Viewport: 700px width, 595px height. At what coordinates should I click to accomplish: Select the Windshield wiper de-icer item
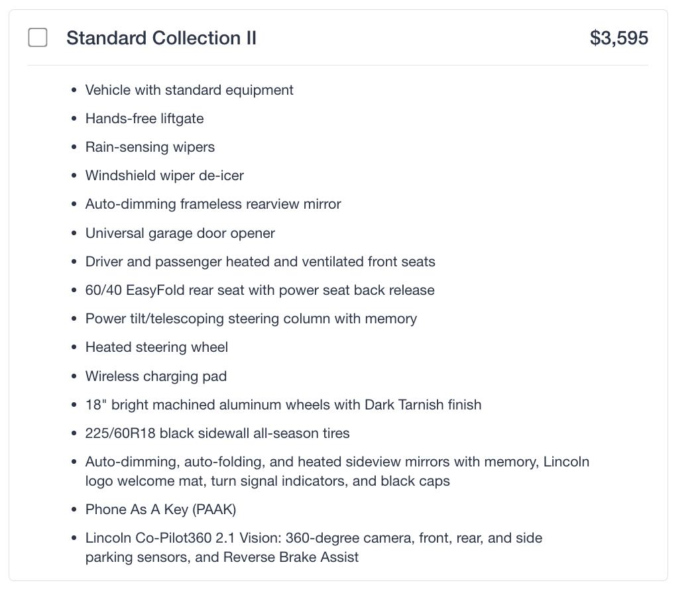pos(164,176)
